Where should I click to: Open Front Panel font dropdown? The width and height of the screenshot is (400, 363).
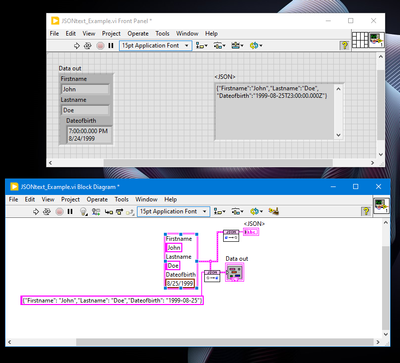coord(155,46)
